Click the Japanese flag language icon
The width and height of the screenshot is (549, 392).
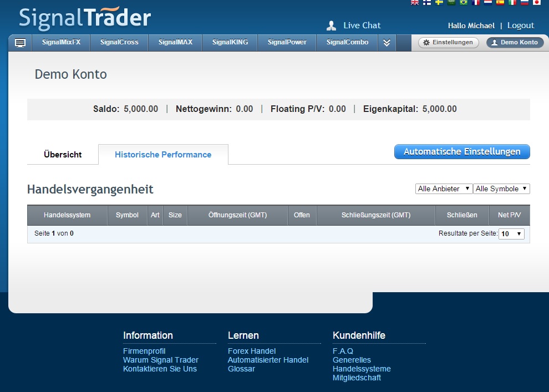tap(536, 2)
